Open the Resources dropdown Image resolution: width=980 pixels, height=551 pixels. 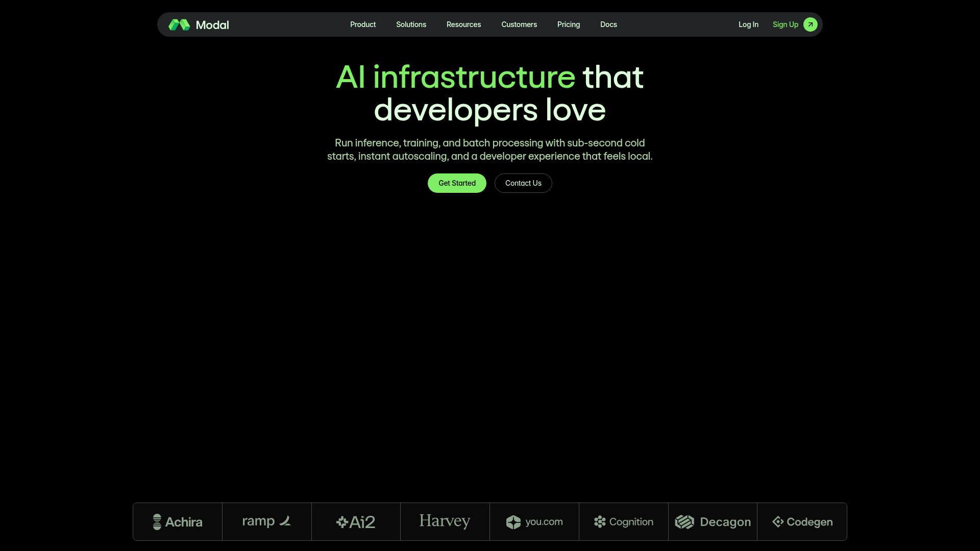pyautogui.click(x=463, y=24)
